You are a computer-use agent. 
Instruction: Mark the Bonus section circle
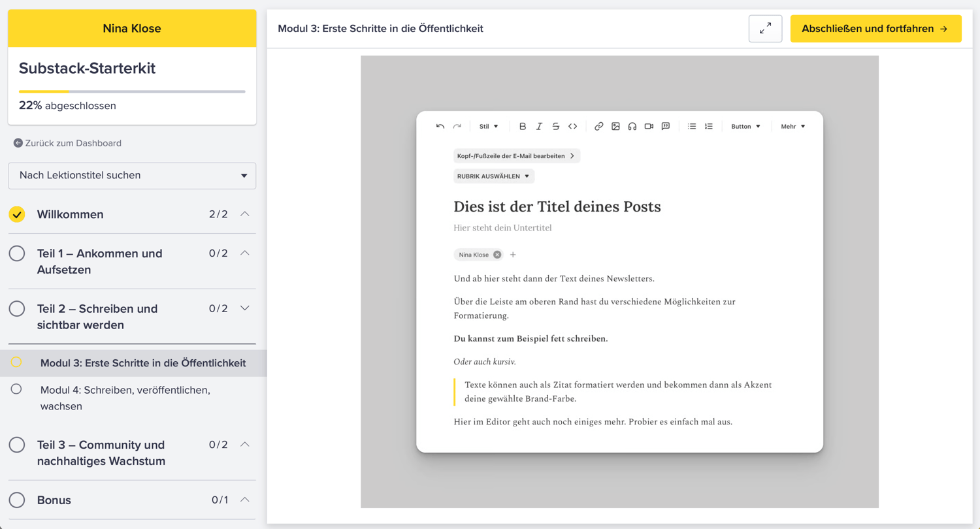click(17, 500)
